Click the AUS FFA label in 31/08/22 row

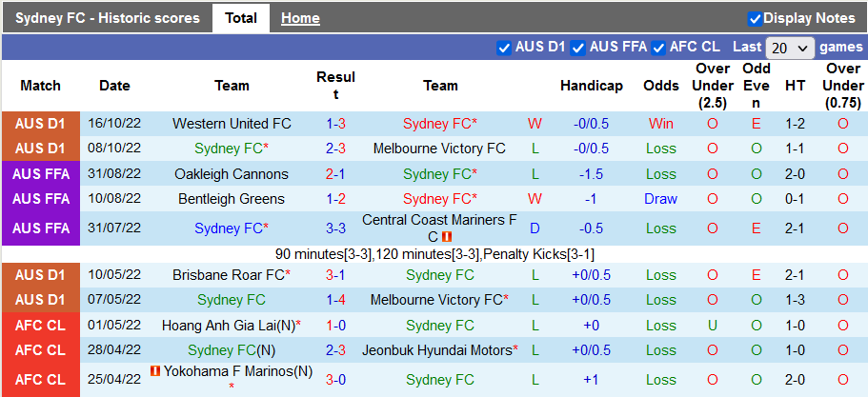40,174
